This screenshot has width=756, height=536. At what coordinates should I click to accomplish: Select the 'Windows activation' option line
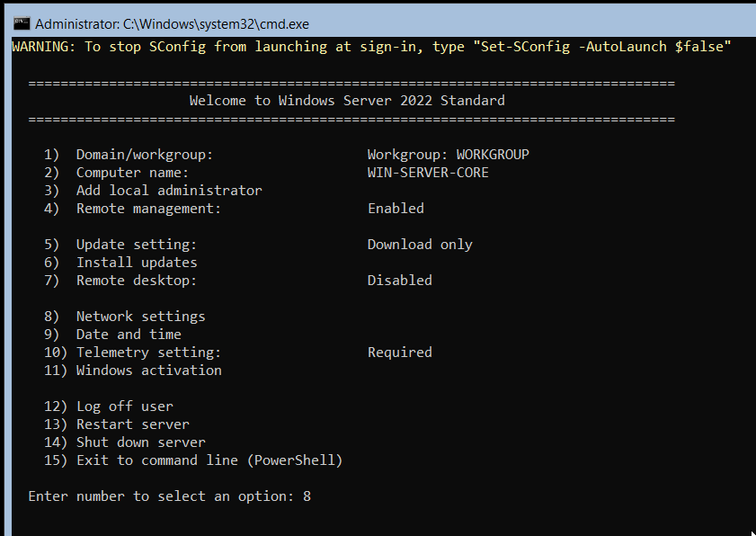click(x=132, y=371)
